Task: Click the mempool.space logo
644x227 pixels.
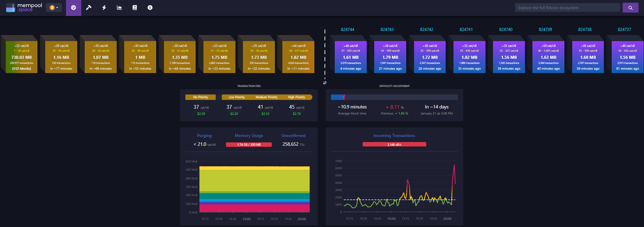Action: pos(24,7)
